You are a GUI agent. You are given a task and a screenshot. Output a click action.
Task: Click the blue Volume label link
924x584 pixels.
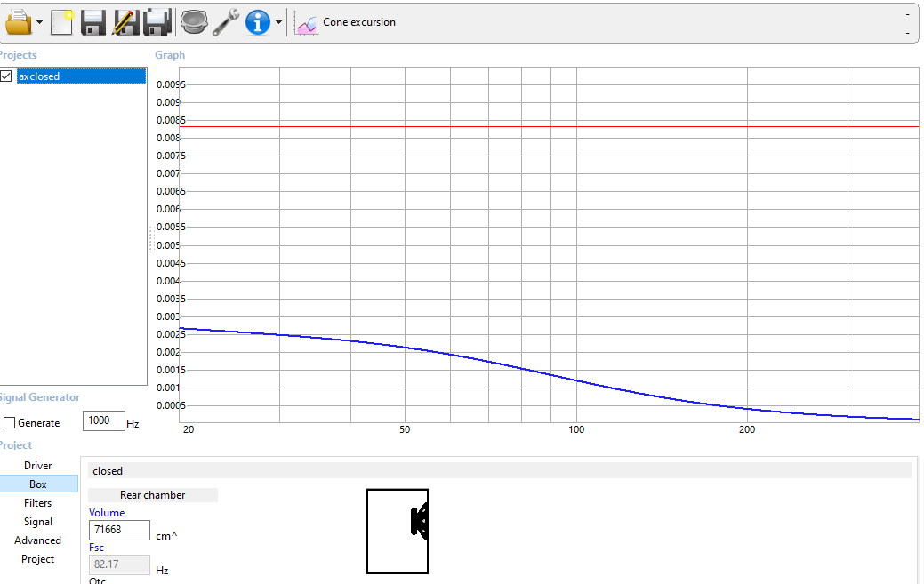107,513
